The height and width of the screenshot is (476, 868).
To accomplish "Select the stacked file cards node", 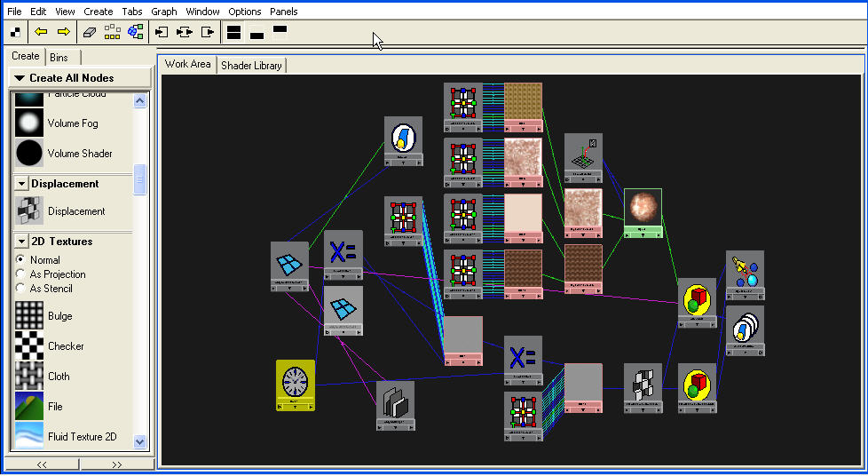I will pyautogui.click(x=395, y=405).
